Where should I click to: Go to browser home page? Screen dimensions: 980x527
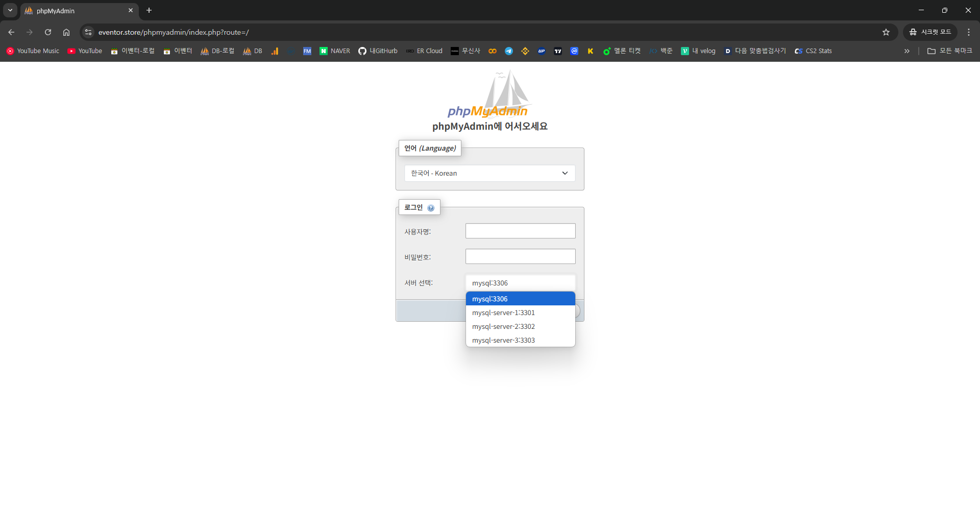coord(66,32)
